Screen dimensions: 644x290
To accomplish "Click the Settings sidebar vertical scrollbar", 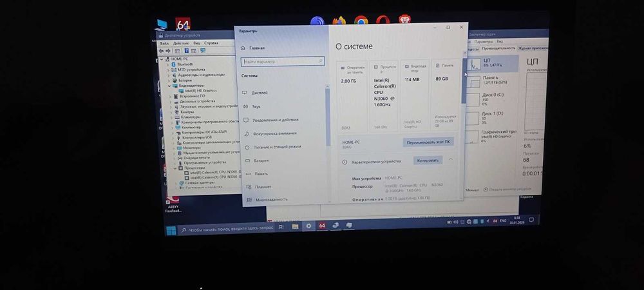I will coord(328,116).
